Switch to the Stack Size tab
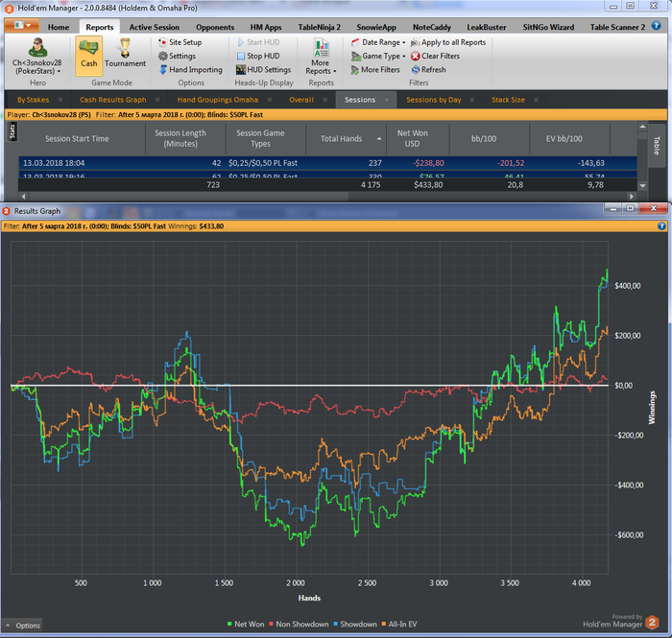The width and height of the screenshot is (672, 638). click(x=508, y=100)
